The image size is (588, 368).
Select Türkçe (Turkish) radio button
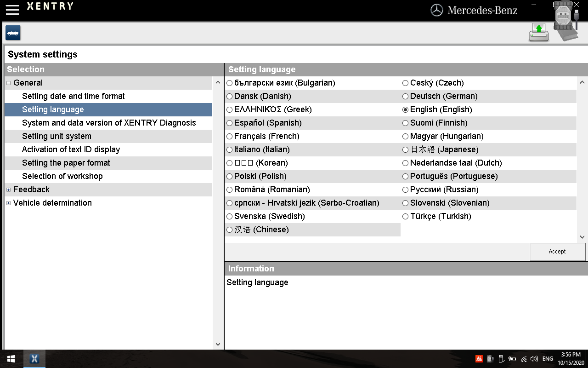pyautogui.click(x=406, y=217)
